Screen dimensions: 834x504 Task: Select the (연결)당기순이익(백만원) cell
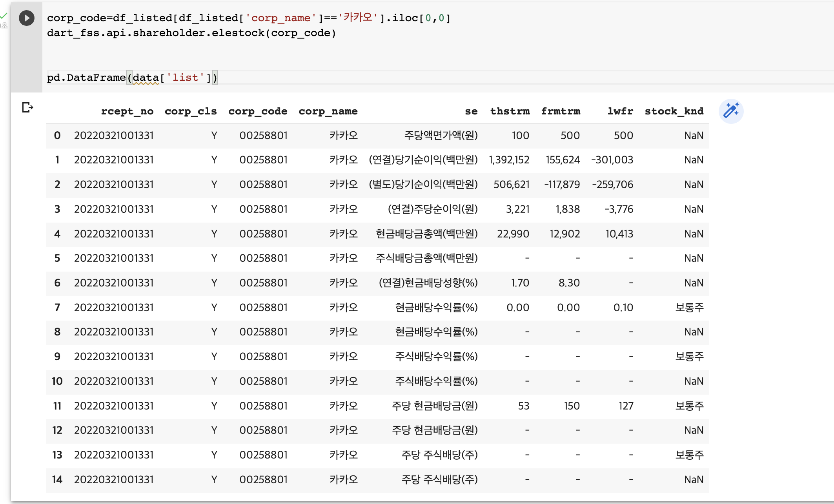[x=423, y=160]
